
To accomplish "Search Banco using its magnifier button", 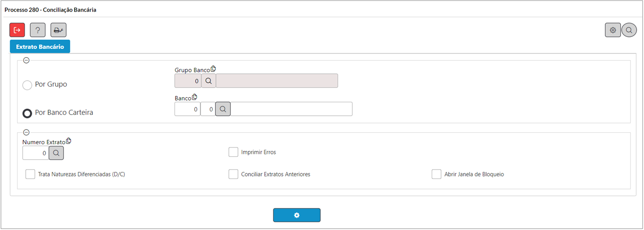I will [x=223, y=109].
